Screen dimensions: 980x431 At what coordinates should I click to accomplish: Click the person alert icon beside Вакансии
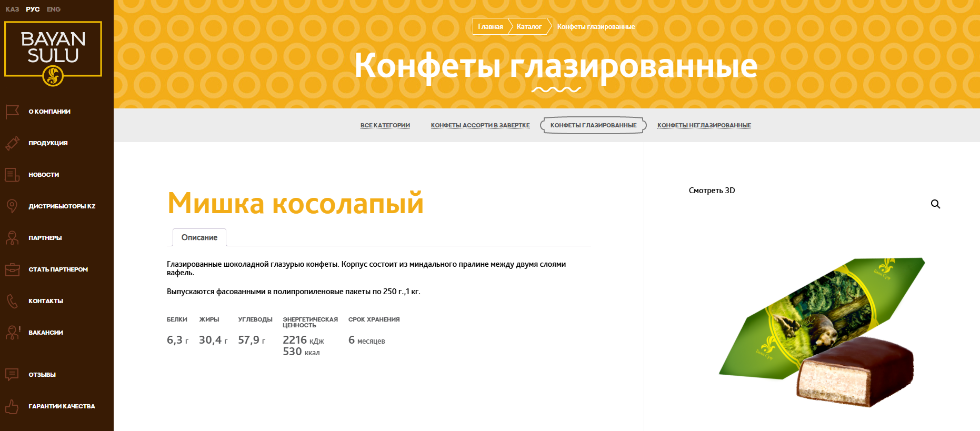coord(12,333)
